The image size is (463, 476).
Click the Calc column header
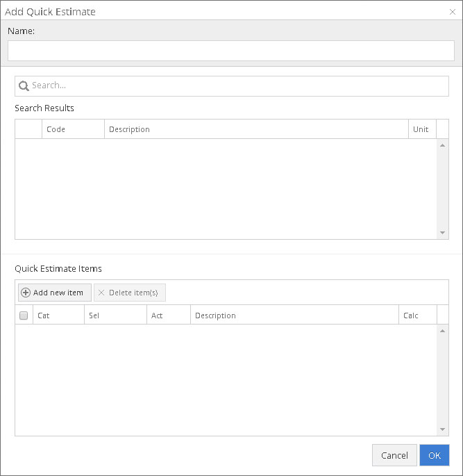[416, 315]
